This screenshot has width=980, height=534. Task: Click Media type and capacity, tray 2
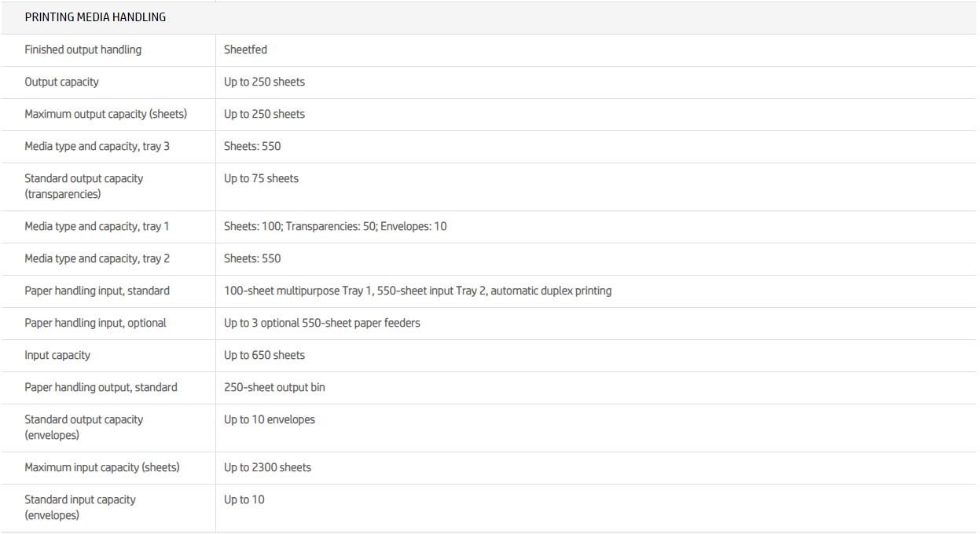coord(97,258)
